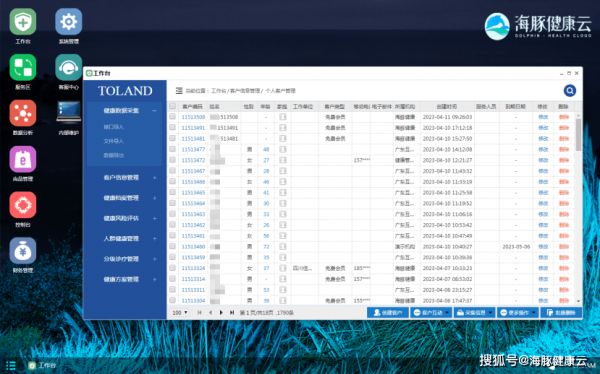Tick the checkbox for customer 11513311

tap(172, 290)
